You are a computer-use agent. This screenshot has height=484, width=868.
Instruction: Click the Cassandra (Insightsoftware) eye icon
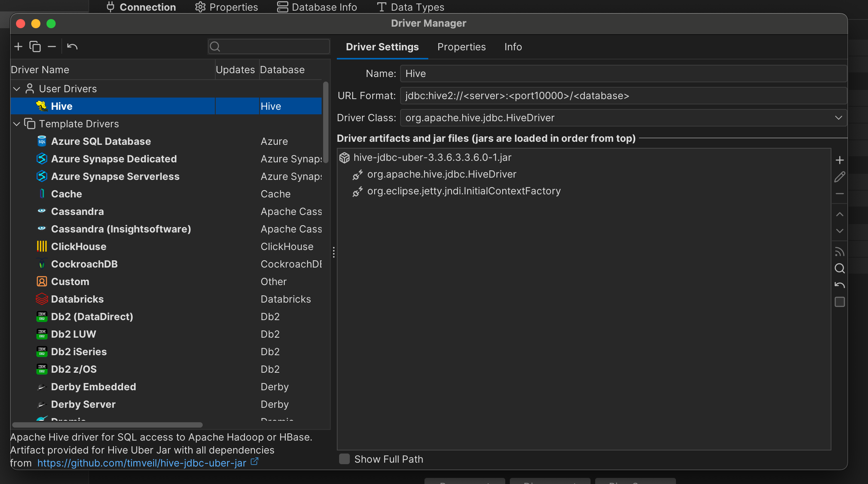point(42,229)
